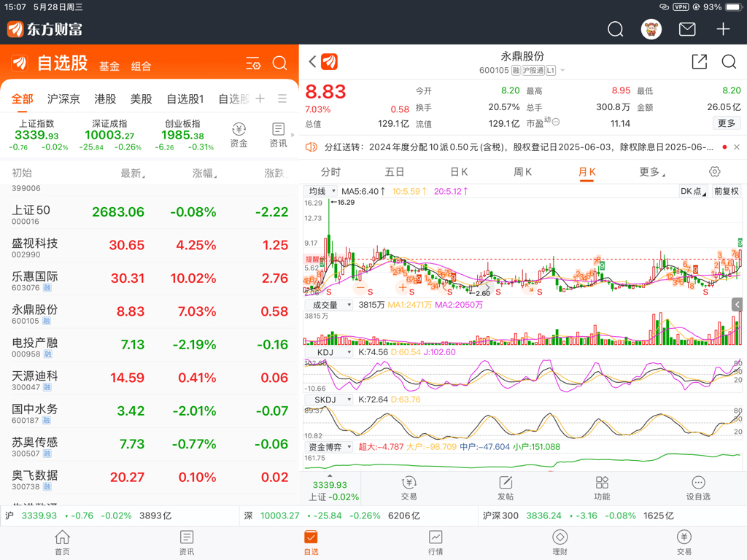The height and width of the screenshot is (560, 747).
Task: Open 交易 in the bottom navigation
Action: pyautogui.click(x=684, y=542)
